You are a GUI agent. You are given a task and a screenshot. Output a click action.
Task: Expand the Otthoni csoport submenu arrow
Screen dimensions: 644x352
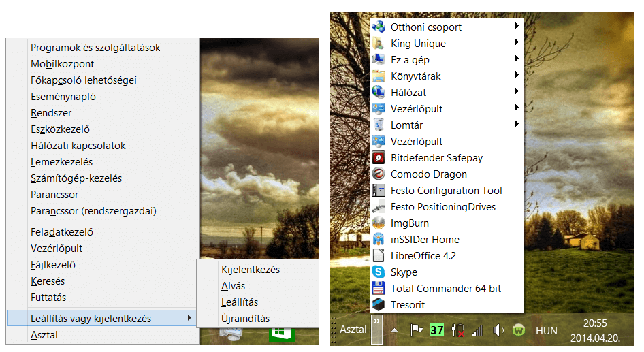coord(517,26)
